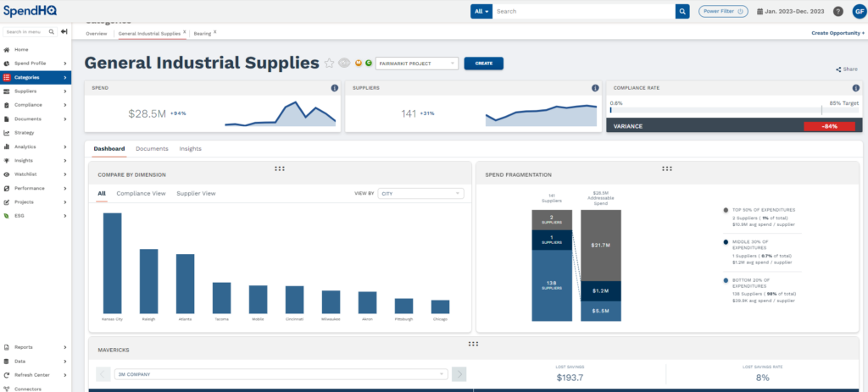This screenshot has height=392, width=868.
Task: Click the ESG leaf icon
Action: click(7, 216)
